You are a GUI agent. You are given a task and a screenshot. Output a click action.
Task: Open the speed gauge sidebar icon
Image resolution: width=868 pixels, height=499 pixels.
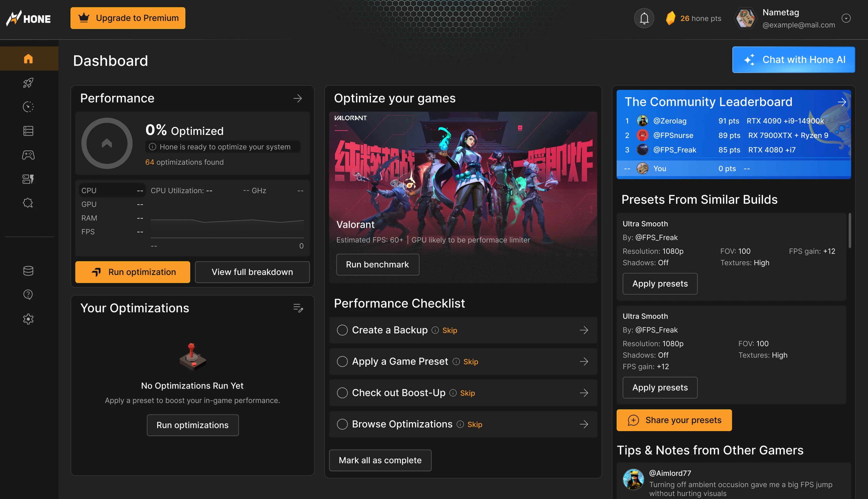tap(28, 107)
